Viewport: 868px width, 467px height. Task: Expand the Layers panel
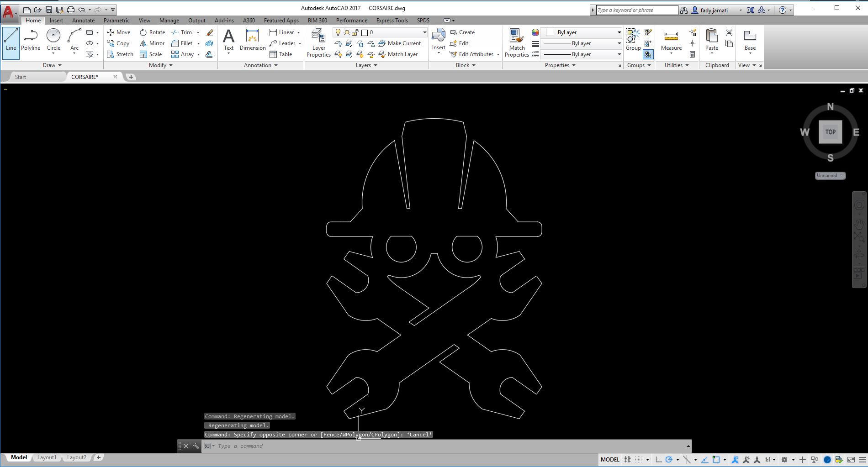(366, 65)
